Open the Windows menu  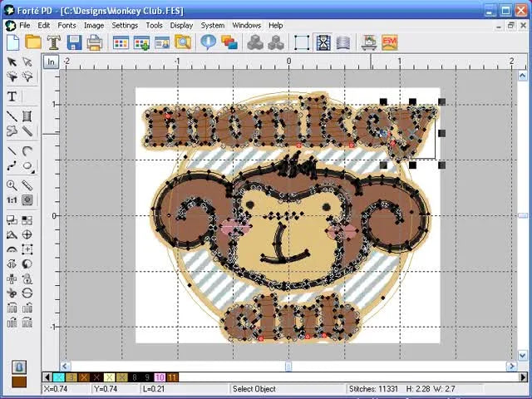[247, 26]
